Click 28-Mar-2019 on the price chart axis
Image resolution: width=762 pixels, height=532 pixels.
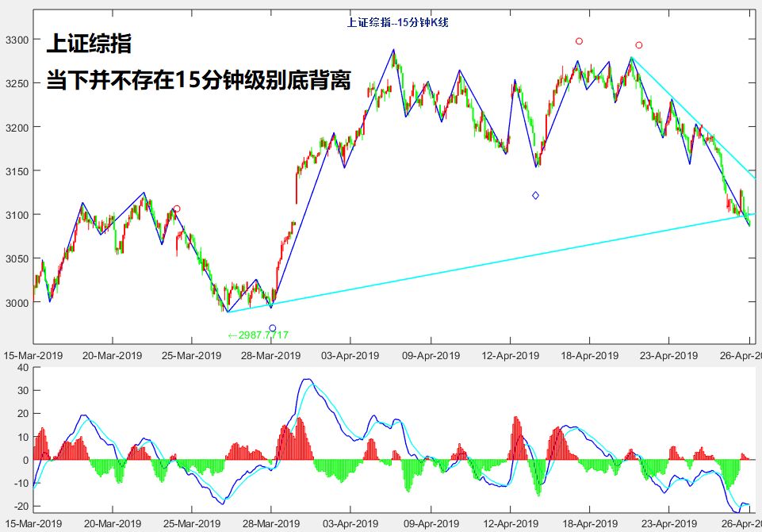pyautogui.click(x=270, y=356)
